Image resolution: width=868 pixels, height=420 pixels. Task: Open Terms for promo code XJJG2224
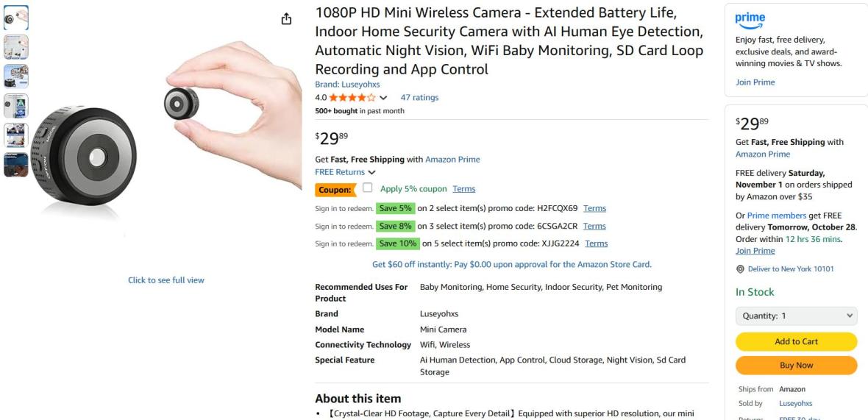click(x=597, y=243)
